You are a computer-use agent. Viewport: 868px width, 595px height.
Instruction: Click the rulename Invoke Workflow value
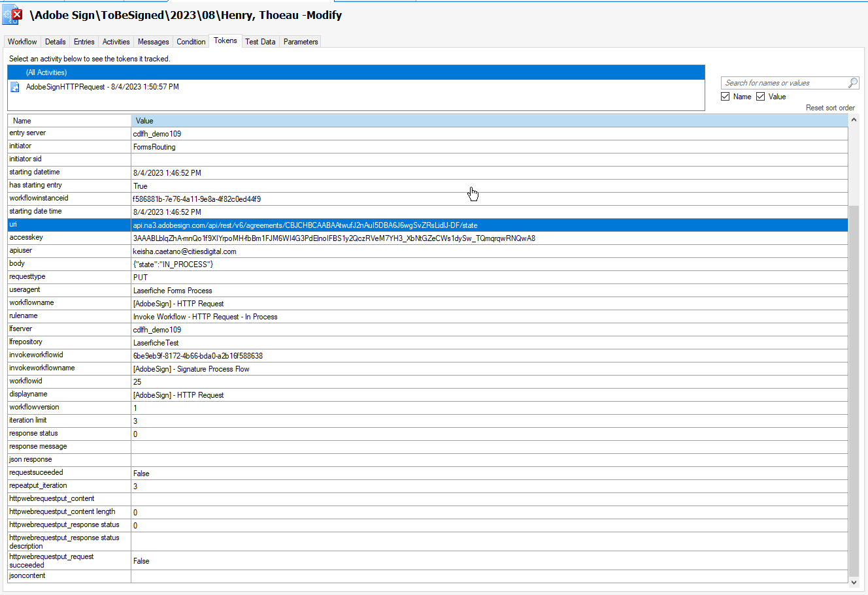coord(205,317)
